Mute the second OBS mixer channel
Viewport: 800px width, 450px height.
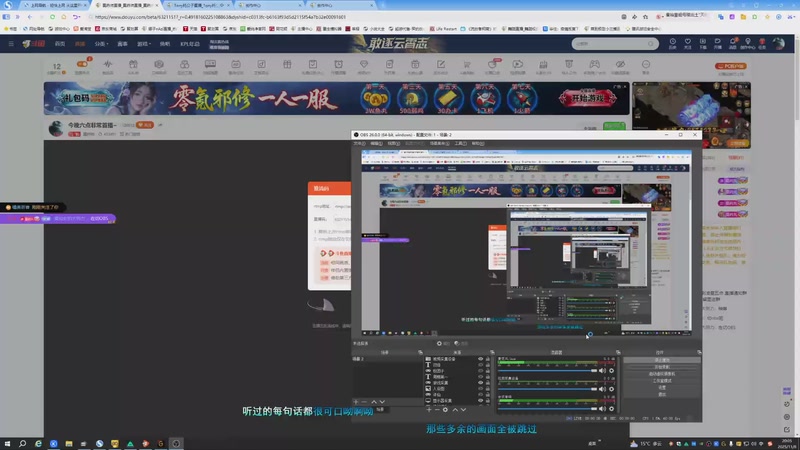[602, 389]
